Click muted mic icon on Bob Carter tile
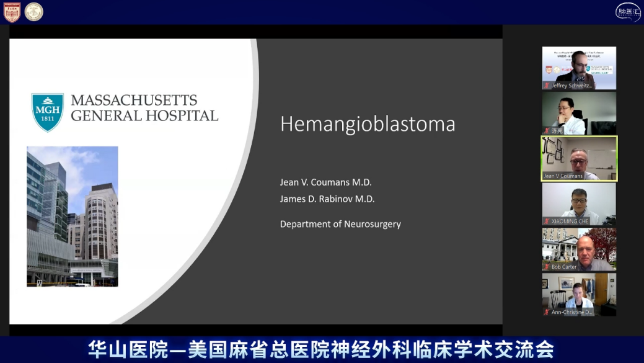Image resolution: width=644 pixels, height=363 pixels. point(547,267)
